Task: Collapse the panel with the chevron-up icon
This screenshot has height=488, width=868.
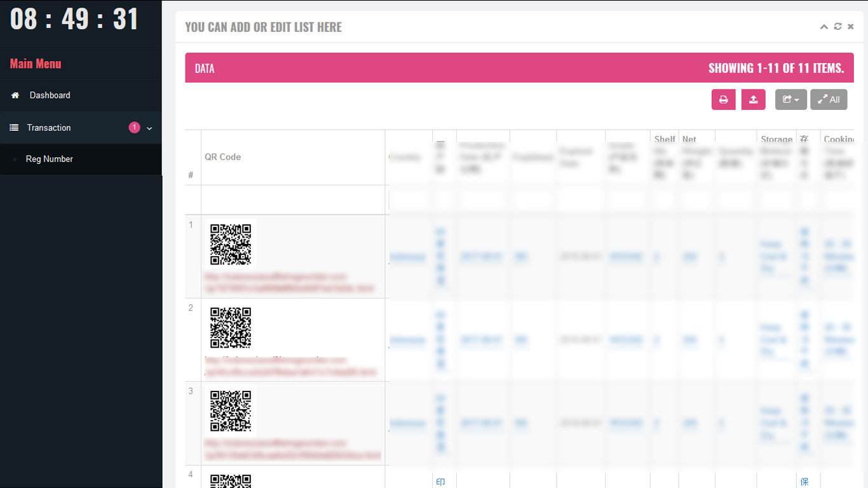Action: 824,27
